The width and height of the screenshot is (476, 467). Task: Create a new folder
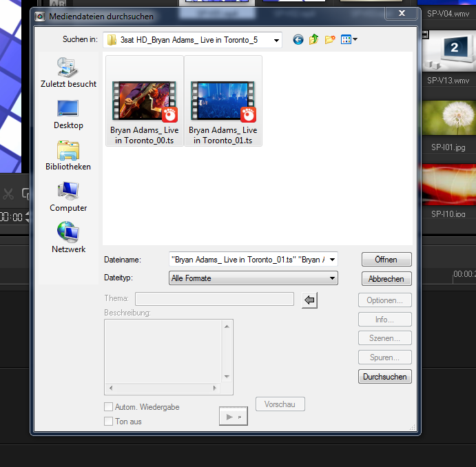[330, 39]
